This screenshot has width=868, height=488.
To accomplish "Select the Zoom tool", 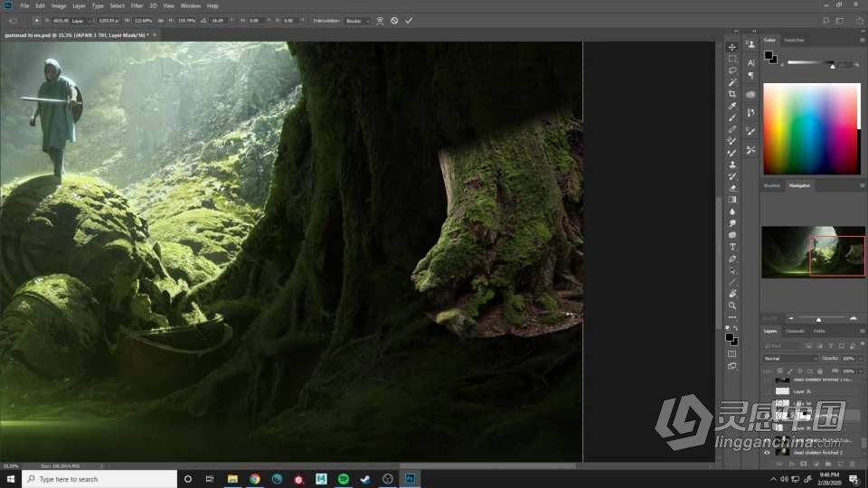I will (732, 305).
